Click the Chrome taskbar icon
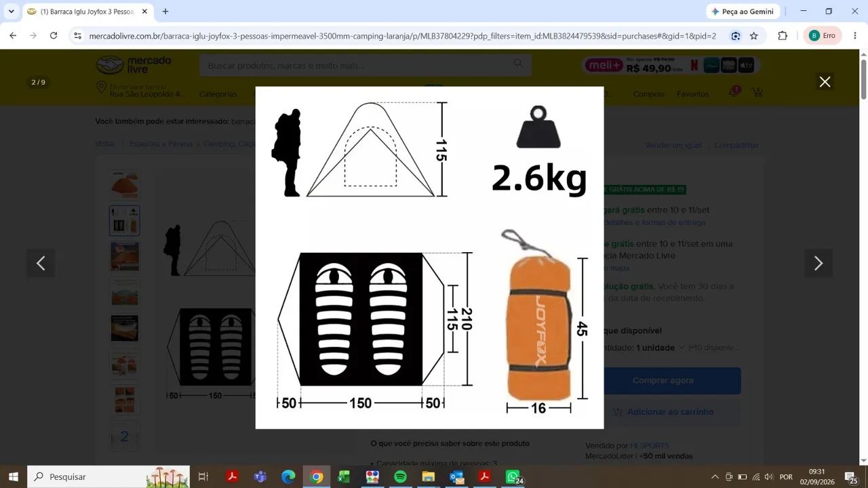Image resolution: width=868 pixels, height=488 pixels. pyautogui.click(x=317, y=476)
